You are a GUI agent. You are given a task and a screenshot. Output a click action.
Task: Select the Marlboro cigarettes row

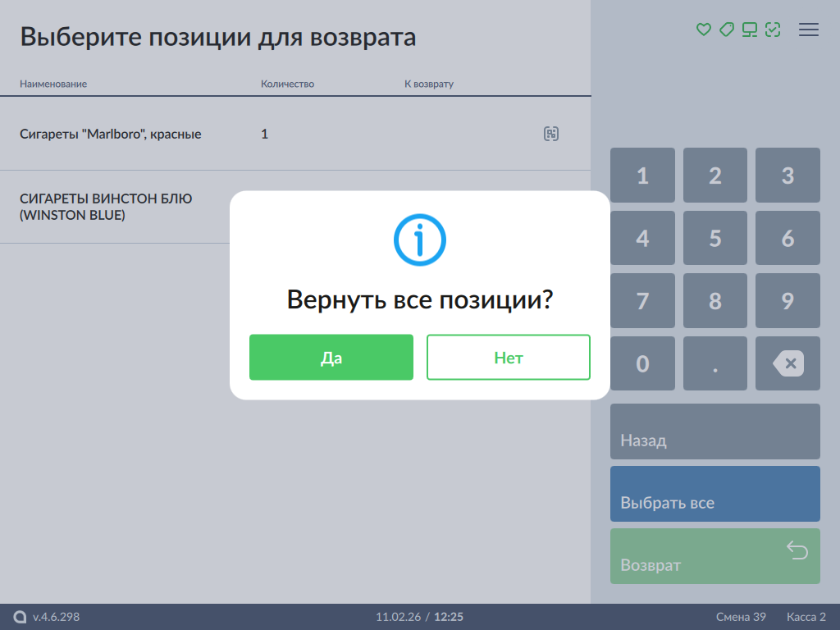111,135
